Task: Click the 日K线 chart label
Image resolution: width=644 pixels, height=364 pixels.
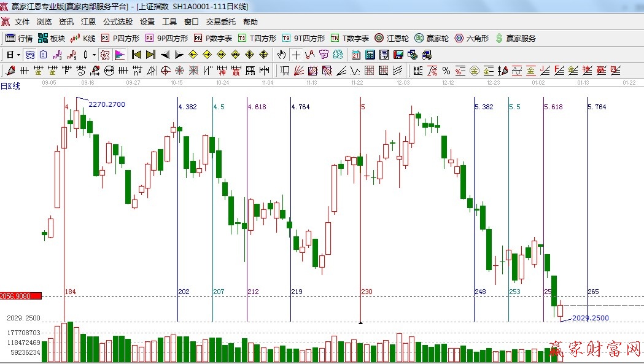Action: point(10,86)
